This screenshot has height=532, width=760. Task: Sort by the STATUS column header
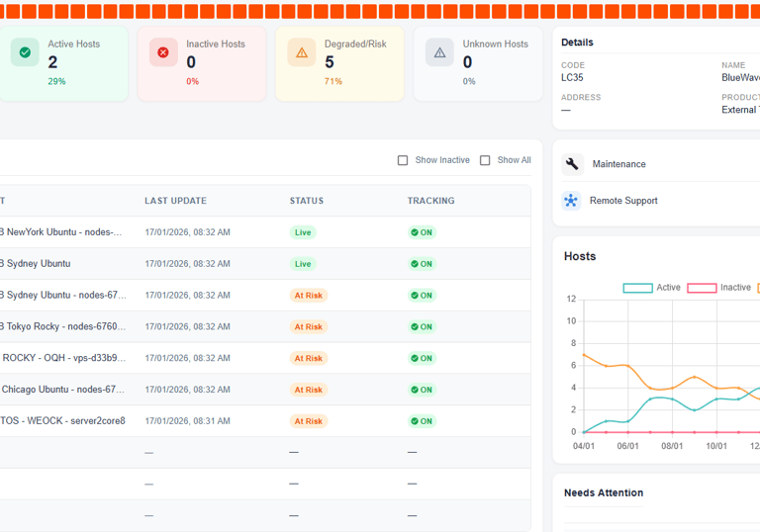coord(307,201)
